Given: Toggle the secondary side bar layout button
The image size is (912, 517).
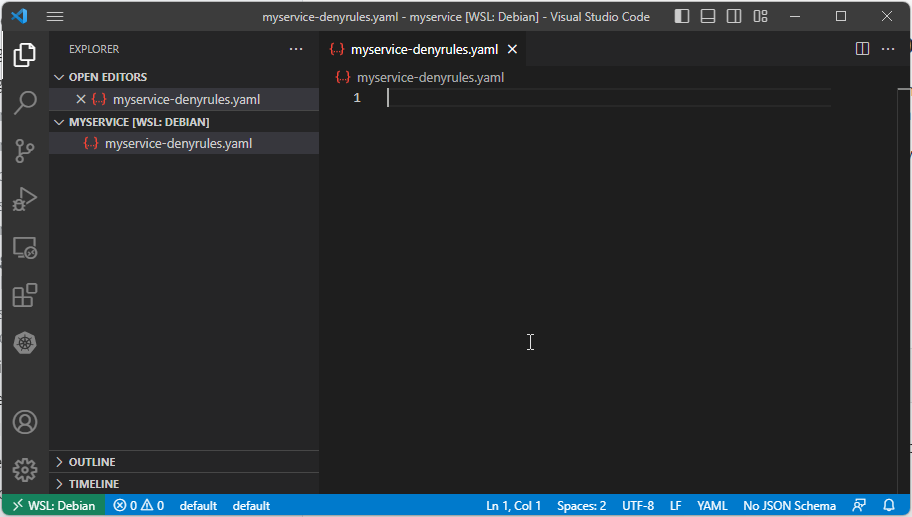Looking at the screenshot, I should coord(734,17).
